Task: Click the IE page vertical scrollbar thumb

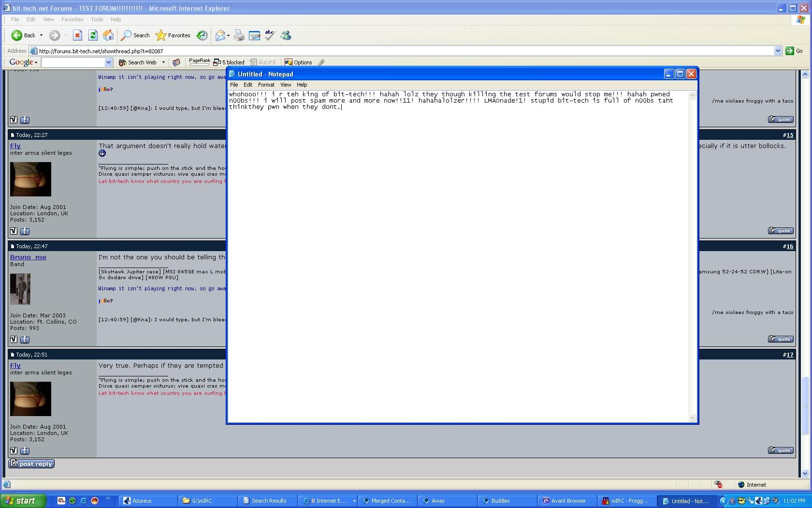Action: pos(805,406)
